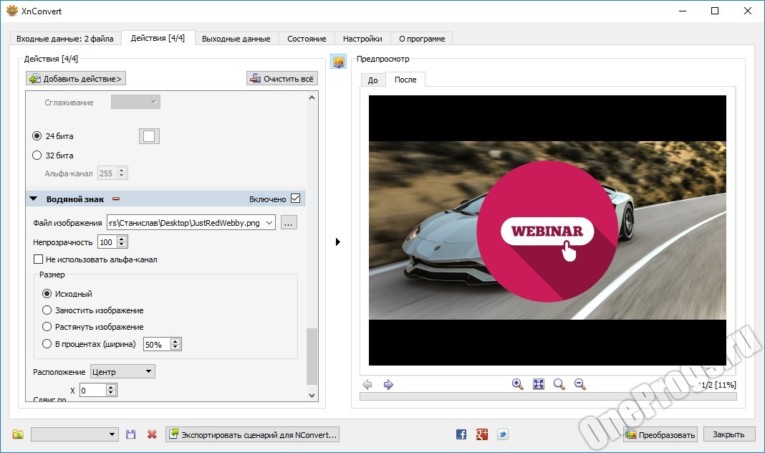Adjust the X offset stepper arrows
Image resolution: width=765 pixels, height=453 pixels.
[x=111, y=390]
